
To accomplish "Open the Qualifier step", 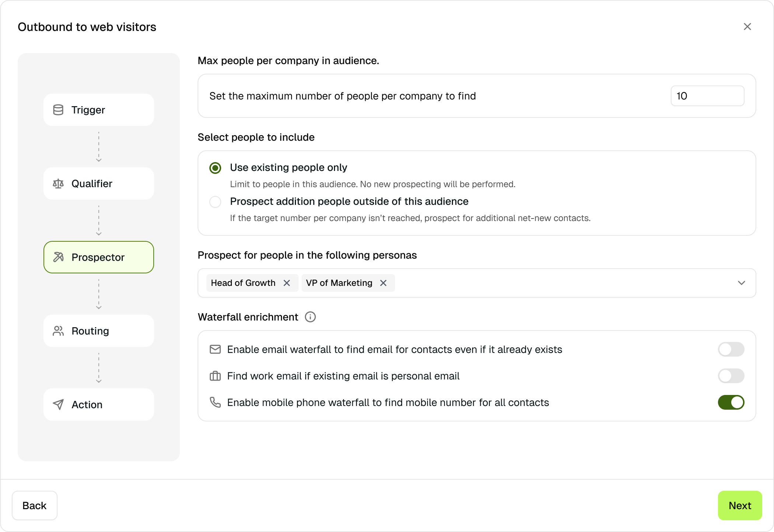I will [99, 183].
